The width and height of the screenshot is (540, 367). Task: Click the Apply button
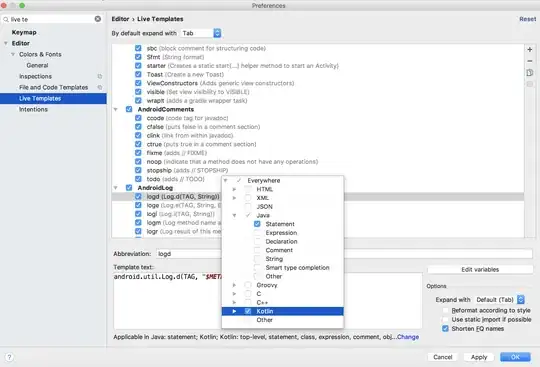tap(479, 357)
